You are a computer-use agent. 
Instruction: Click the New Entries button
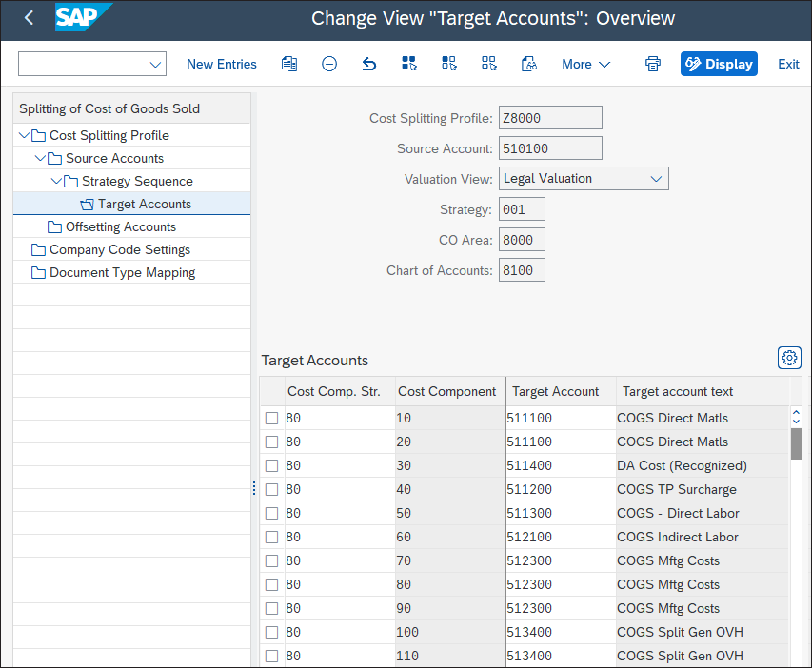click(x=221, y=64)
